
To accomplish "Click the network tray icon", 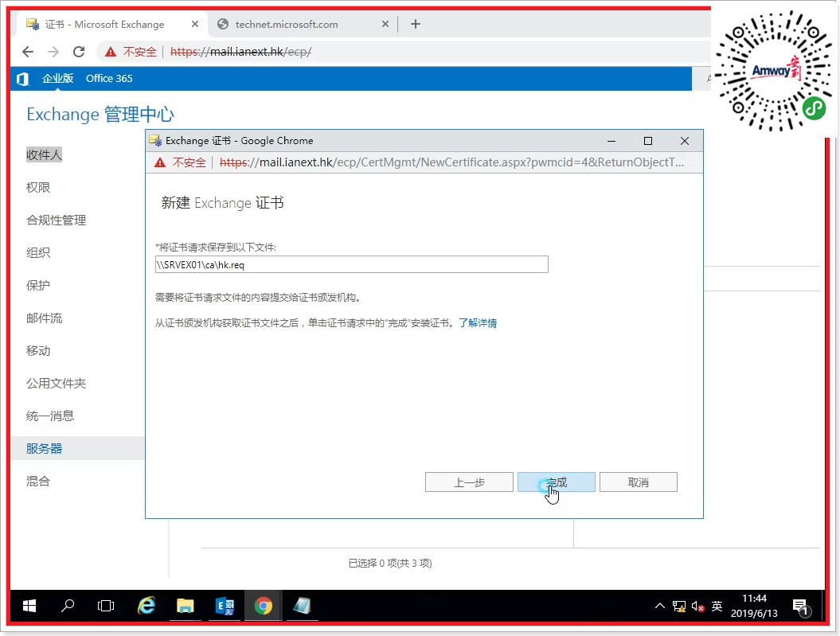I will 679,607.
